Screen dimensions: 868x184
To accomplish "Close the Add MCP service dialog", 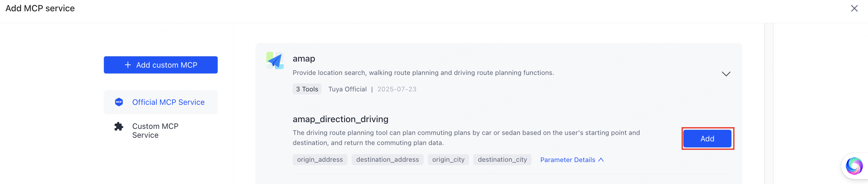I will coord(854,9).
